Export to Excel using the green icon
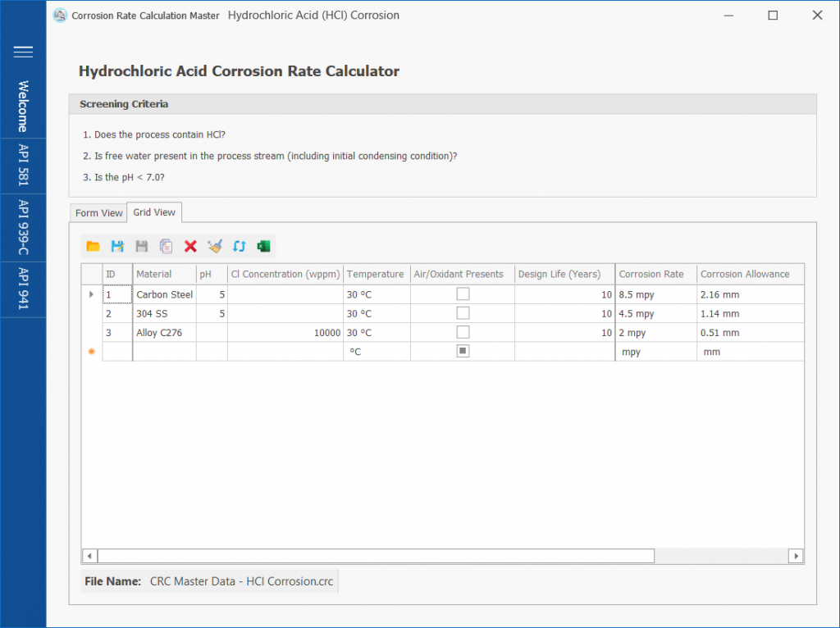This screenshot has height=628, width=840. (263, 246)
